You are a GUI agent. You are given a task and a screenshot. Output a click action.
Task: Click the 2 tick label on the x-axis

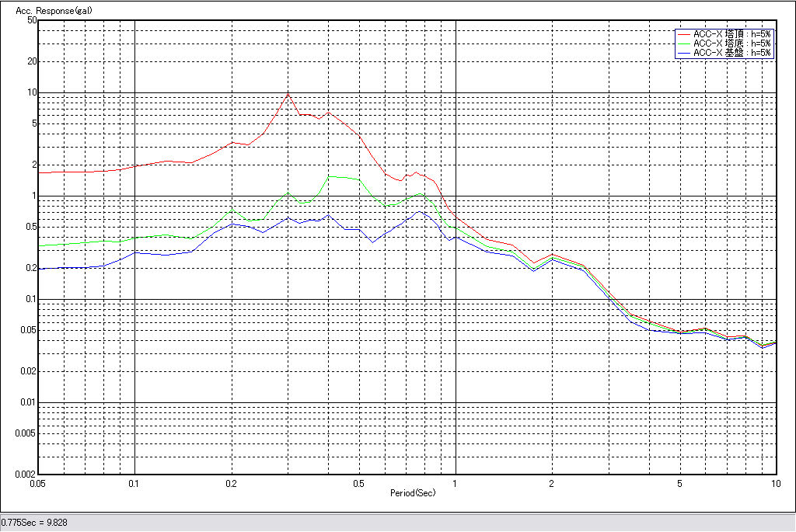click(x=551, y=483)
